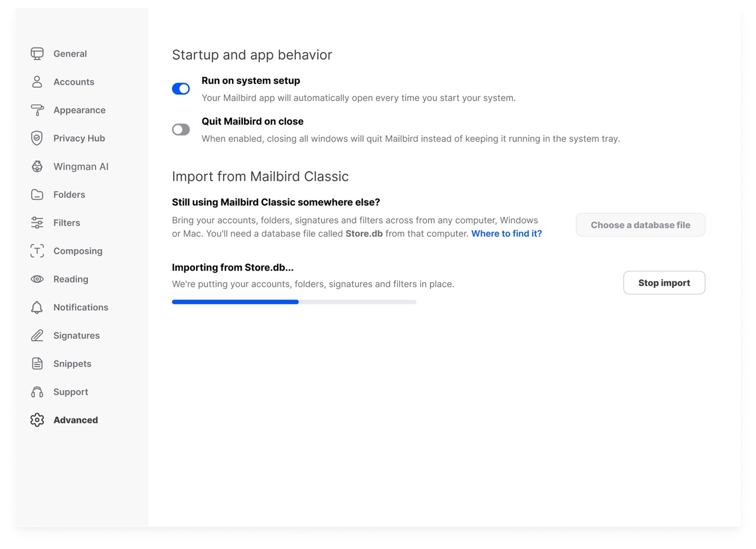The image size is (756, 549).
Task: Click the Appearance paint roller icon
Action: [x=37, y=110]
